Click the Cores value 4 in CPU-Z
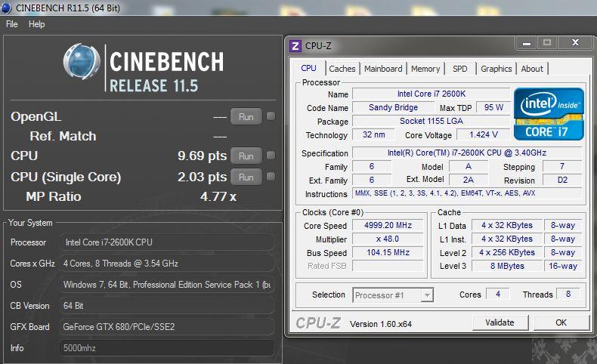This screenshot has width=597, height=364. tap(498, 294)
